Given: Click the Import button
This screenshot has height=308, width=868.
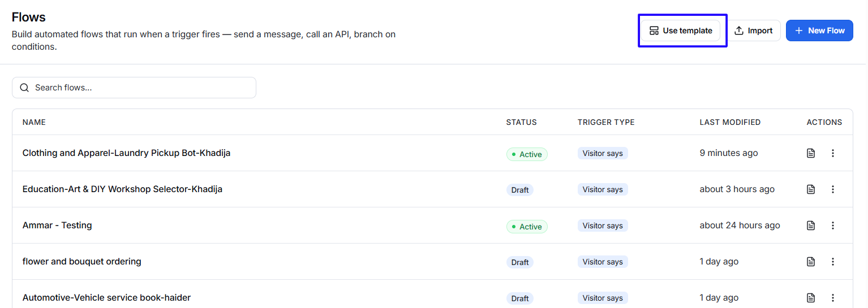Looking at the screenshot, I should (x=753, y=31).
